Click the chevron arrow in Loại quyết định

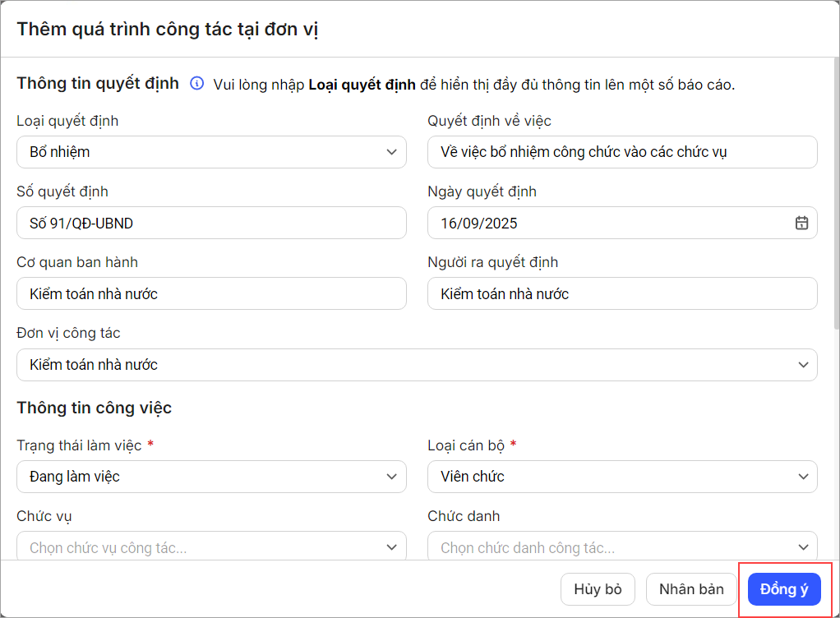(390, 152)
